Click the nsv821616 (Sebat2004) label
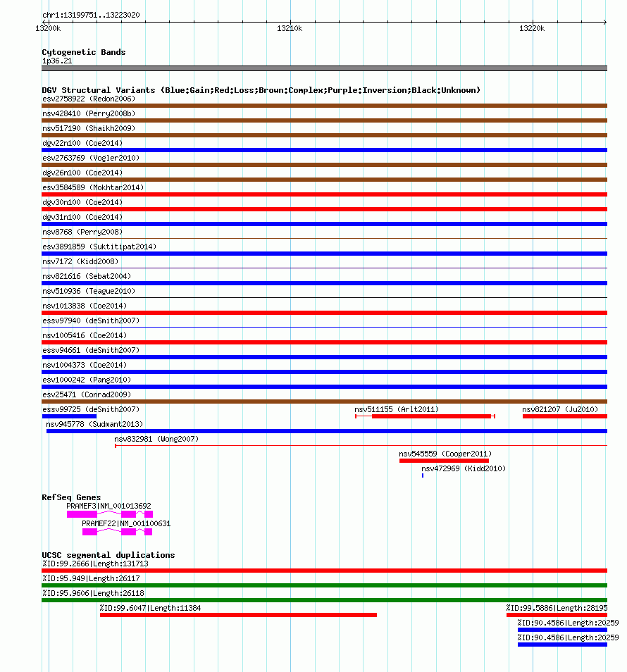 pyautogui.click(x=87, y=276)
